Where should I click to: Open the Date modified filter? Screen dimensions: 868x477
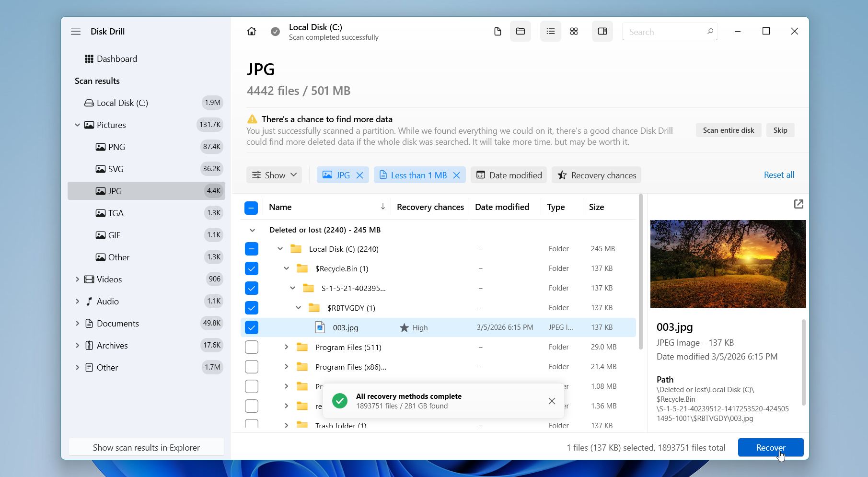click(x=509, y=175)
